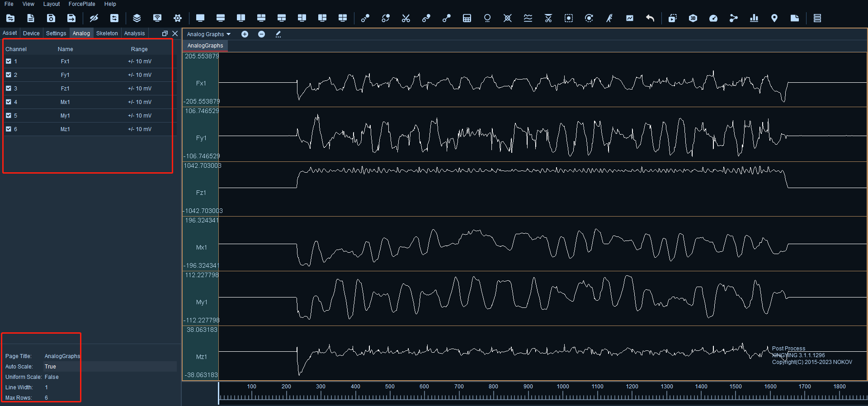Click the plus add-graph icon
The height and width of the screenshot is (406, 868).
click(245, 34)
